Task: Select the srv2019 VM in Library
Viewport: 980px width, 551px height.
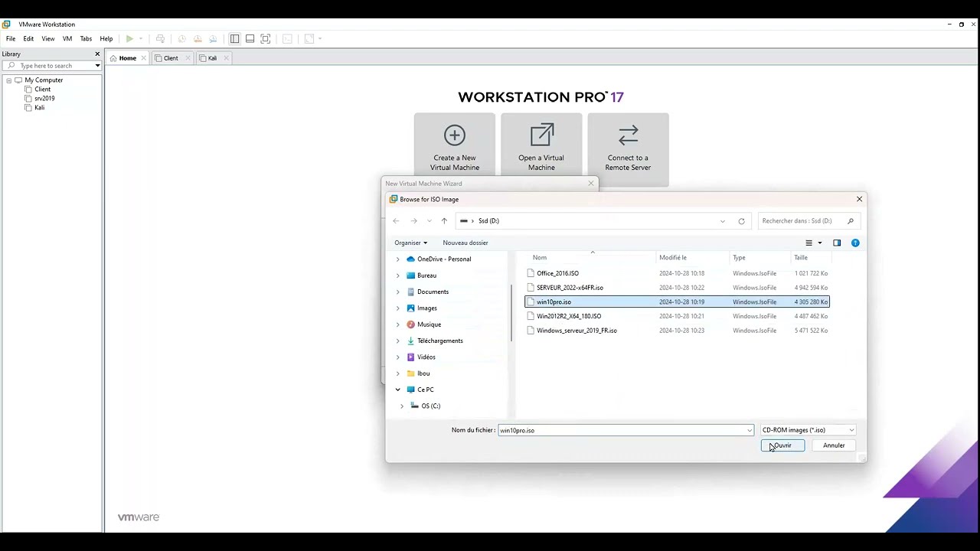Action: [x=44, y=99]
